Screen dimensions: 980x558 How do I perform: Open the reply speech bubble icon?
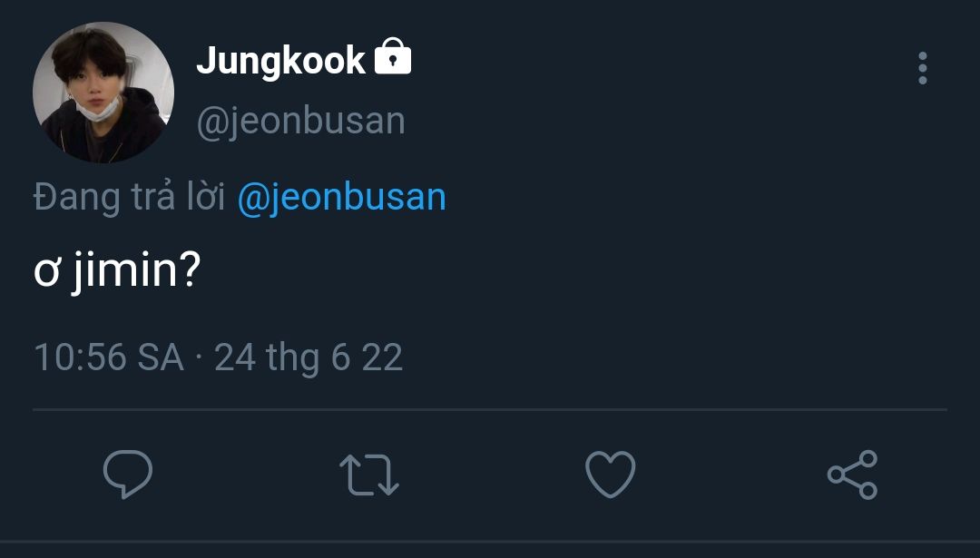tap(127, 475)
